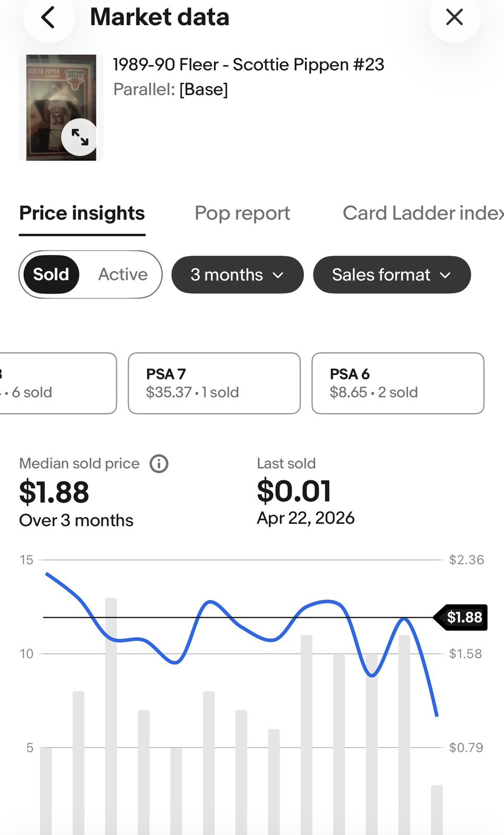Screen dimensions: 504x835
Task: Select partially visible 6 sold grade card
Action: [x=58, y=384]
